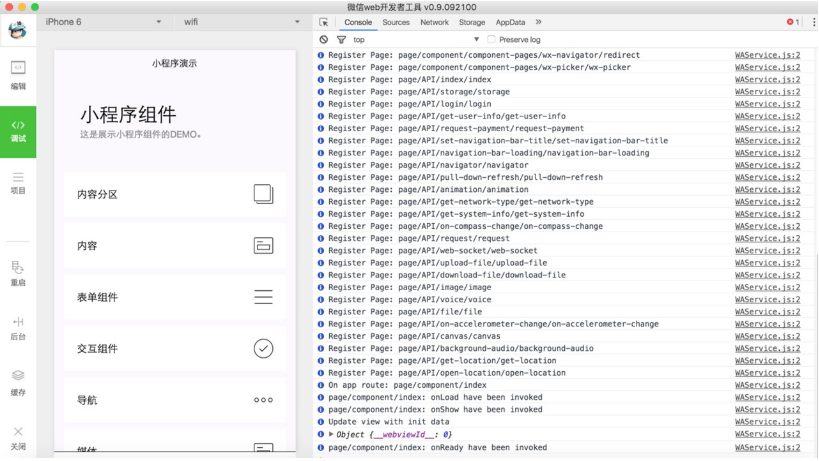This screenshot has width=819, height=461.
Task: Clear the console with the ban icon
Action: point(324,39)
